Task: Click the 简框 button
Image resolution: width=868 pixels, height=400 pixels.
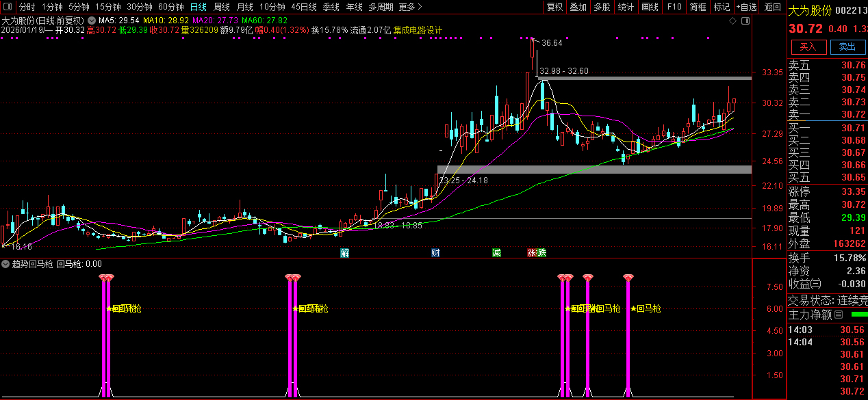Action: 698,7
